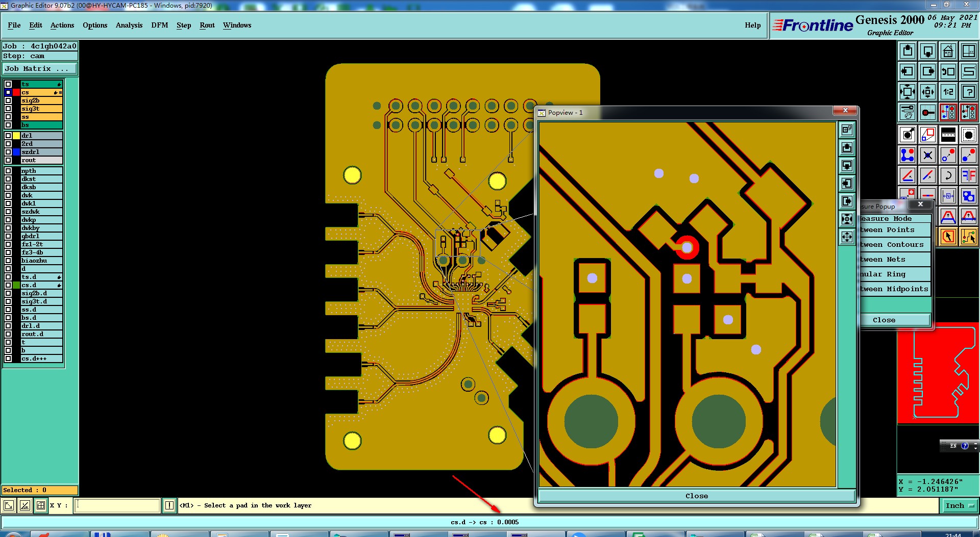Select the Between Midpoints measure mode
Image resolution: width=980 pixels, height=537 pixels.
pyautogui.click(x=895, y=289)
